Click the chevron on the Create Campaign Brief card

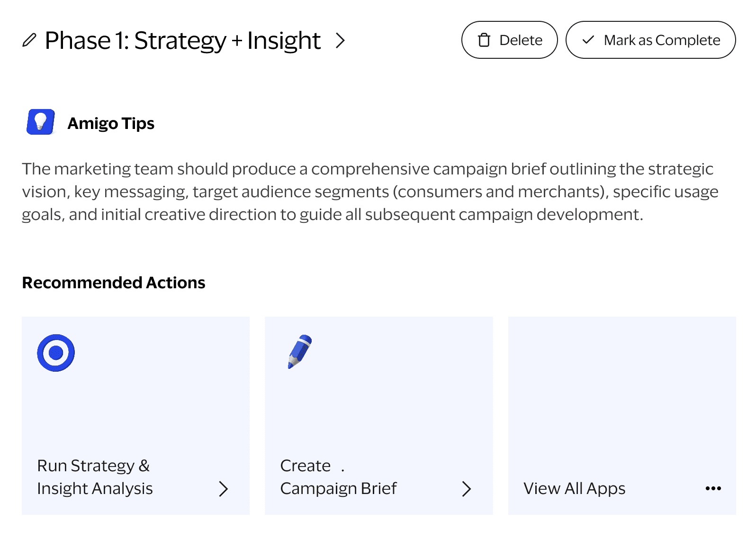[468, 488]
